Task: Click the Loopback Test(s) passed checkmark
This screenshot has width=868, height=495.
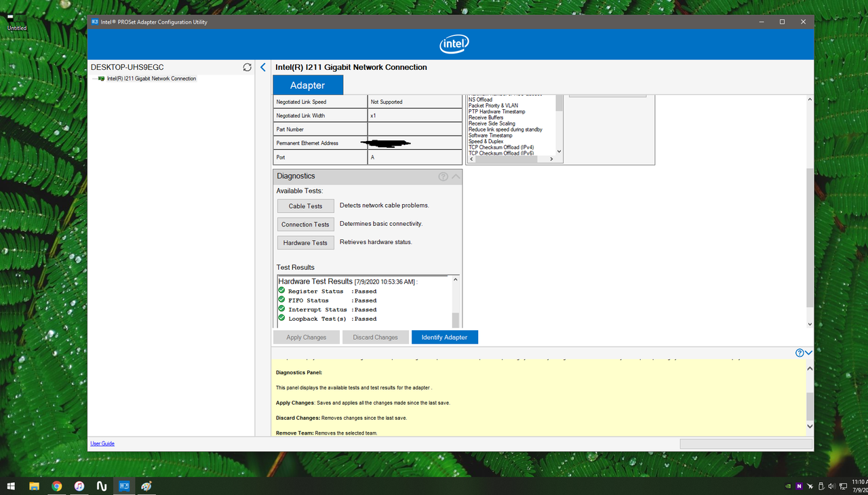Action: click(281, 317)
